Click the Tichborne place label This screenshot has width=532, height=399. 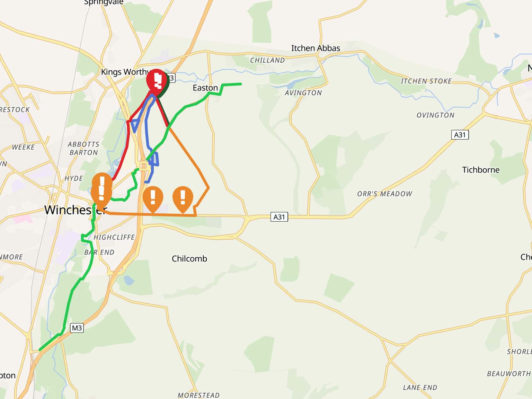tap(481, 170)
